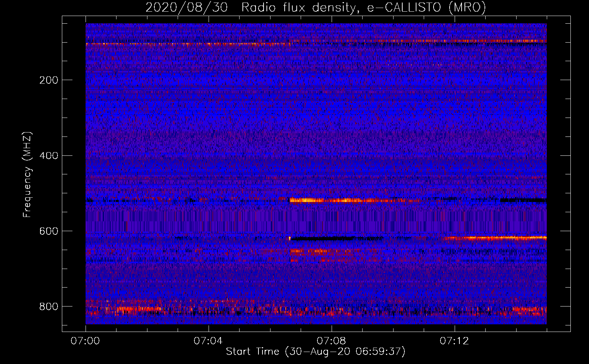The width and height of the screenshot is (589, 364).
Task: Click the yellow emission band near 620 MHz after 07:12
Action: [x=495, y=238]
